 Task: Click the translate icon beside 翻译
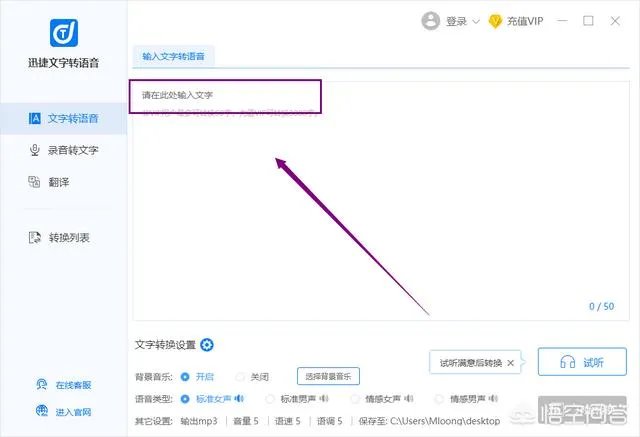34,182
